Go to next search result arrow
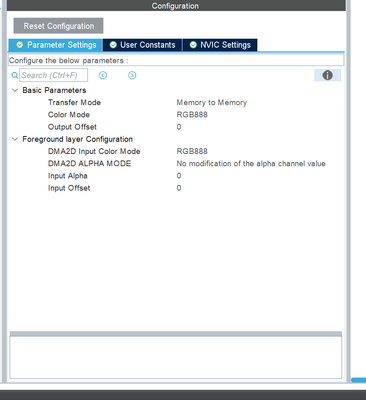The width and height of the screenshot is (366, 400). (x=132, y=75)
